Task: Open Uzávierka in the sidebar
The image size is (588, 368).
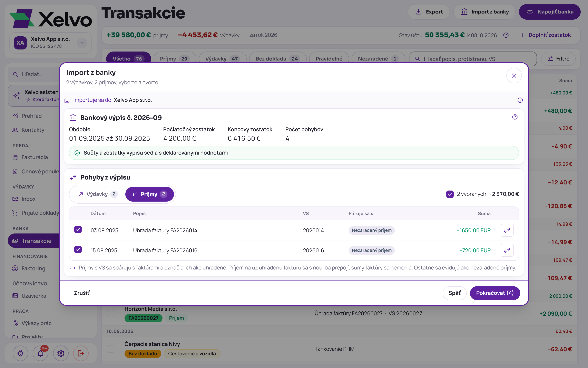Action: click(33, 296)
